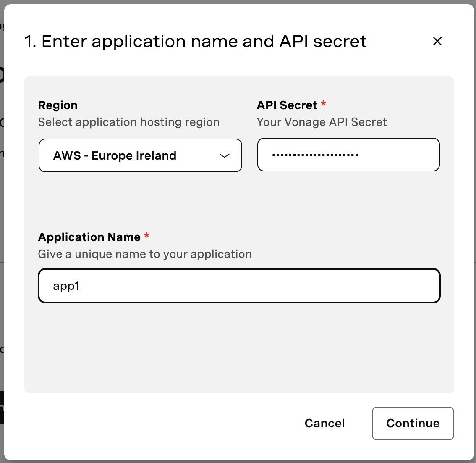The image size is (476, 463).
Task: Click the 'API Secret' field label
Action: [x=287, y=105]
